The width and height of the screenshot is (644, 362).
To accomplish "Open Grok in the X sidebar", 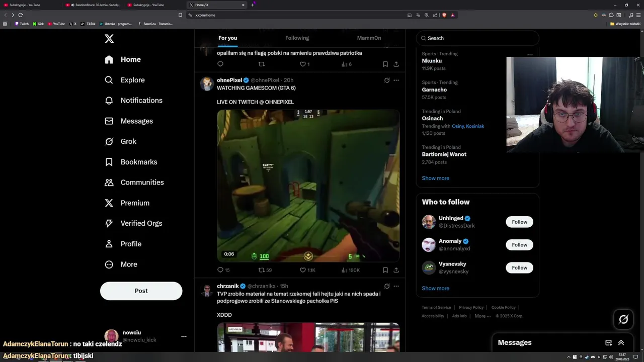I will 121,142.
